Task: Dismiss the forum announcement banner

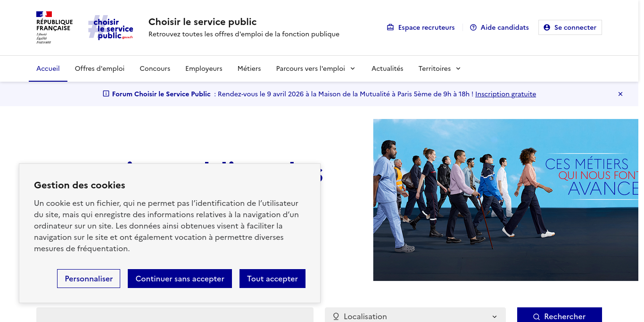Action: click(620, 94)
